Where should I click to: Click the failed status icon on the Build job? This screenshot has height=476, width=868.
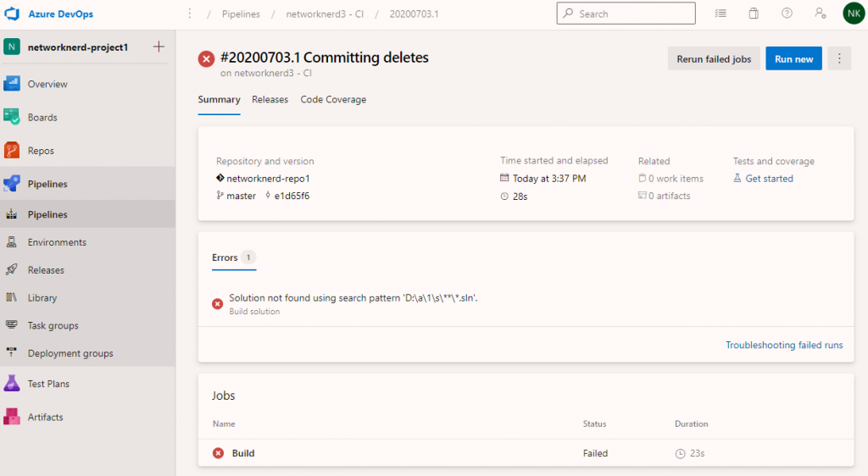point(218,453)
